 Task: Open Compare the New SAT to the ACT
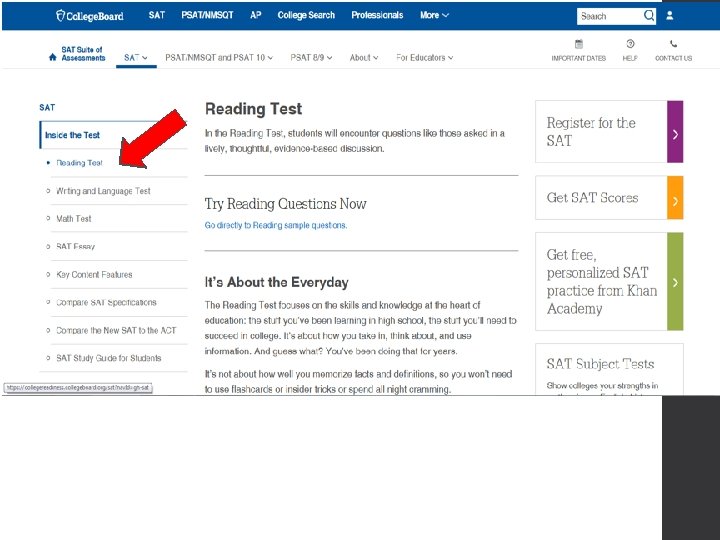pyautogui.click(x=116, y=330)
